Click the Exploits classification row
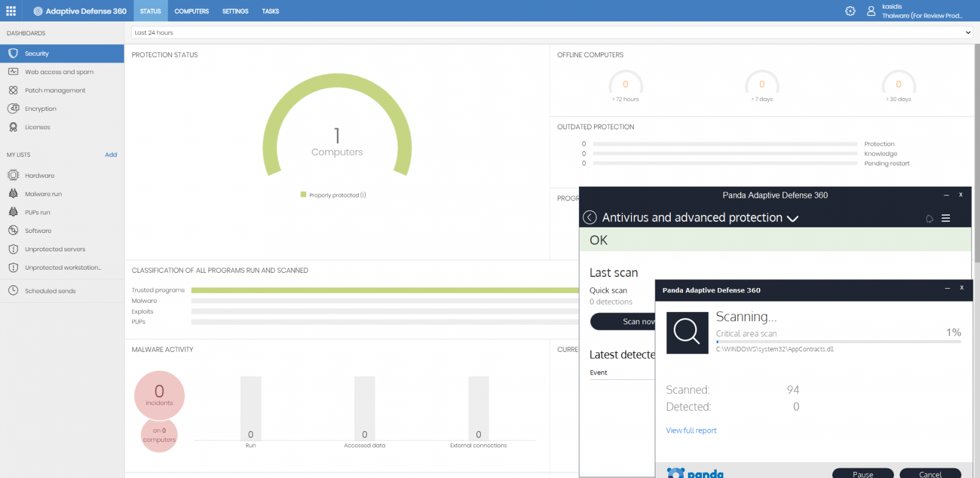 [x=355, y=311]
